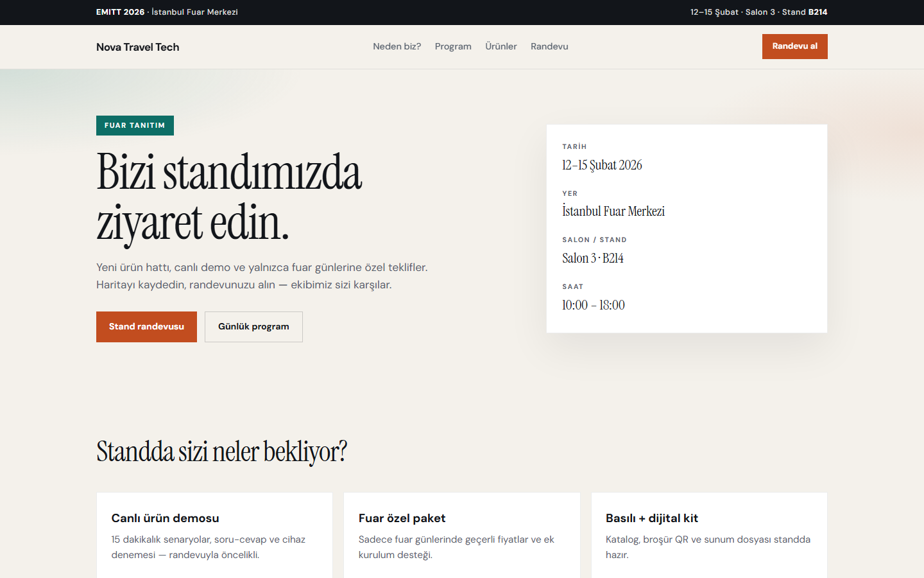Screen dimensions: 924x578
Task: Click the Basılı + dijital kit title
Action: [652, 518]
